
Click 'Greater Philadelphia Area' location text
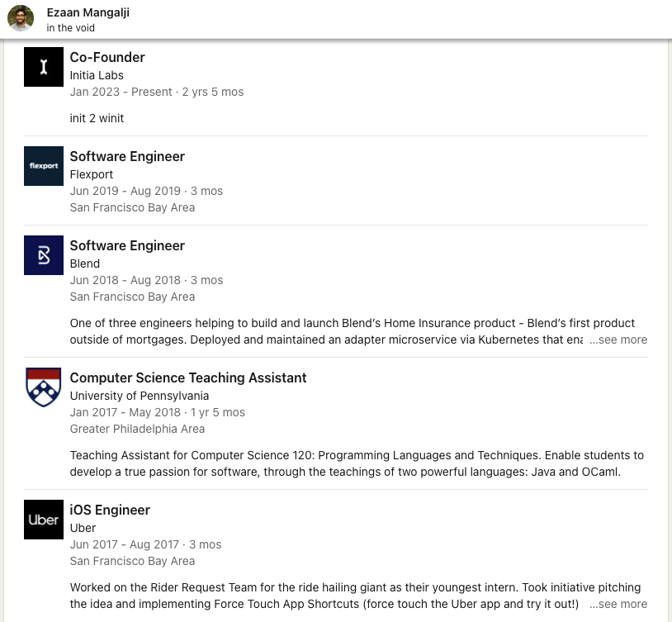point(137,429)
